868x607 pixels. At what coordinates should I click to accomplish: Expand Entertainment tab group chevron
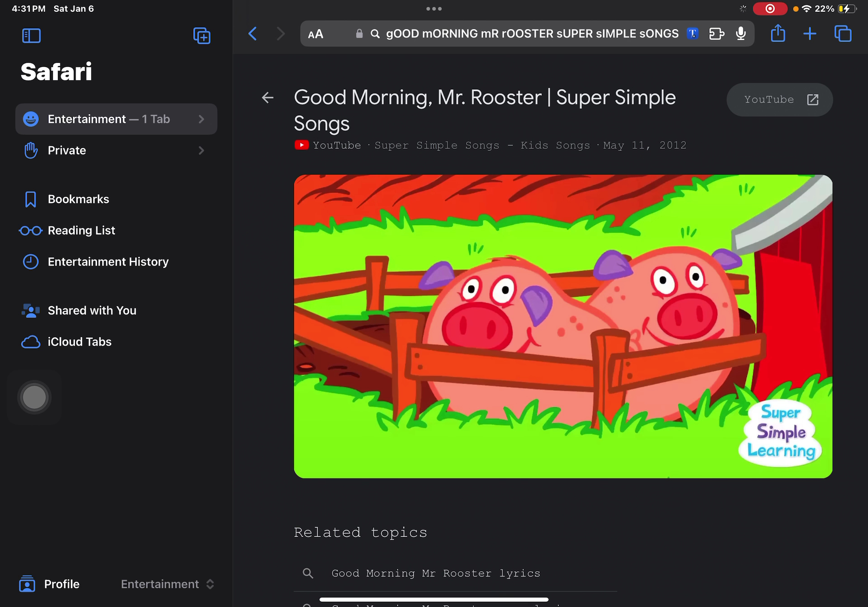tap(202, 119)
